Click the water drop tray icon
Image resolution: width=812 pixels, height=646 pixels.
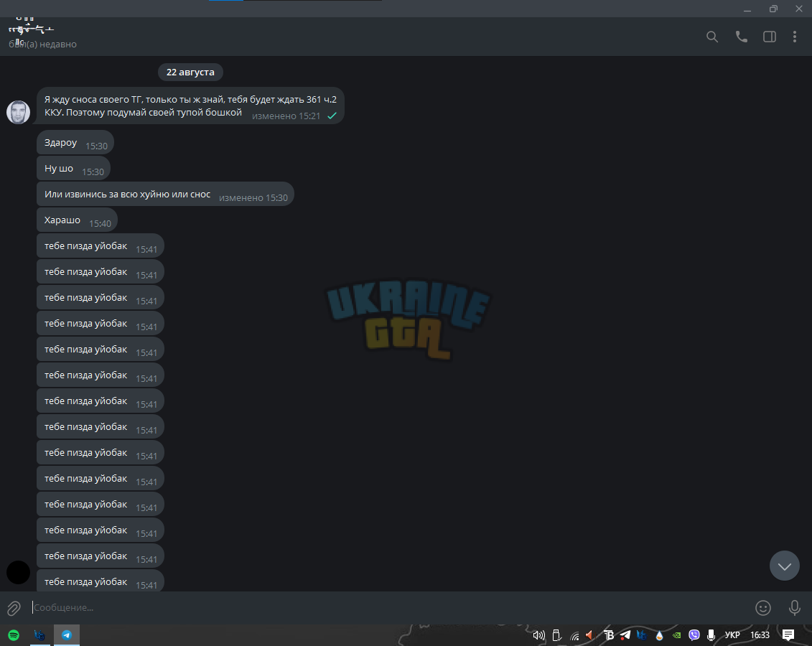coord(659,635)
